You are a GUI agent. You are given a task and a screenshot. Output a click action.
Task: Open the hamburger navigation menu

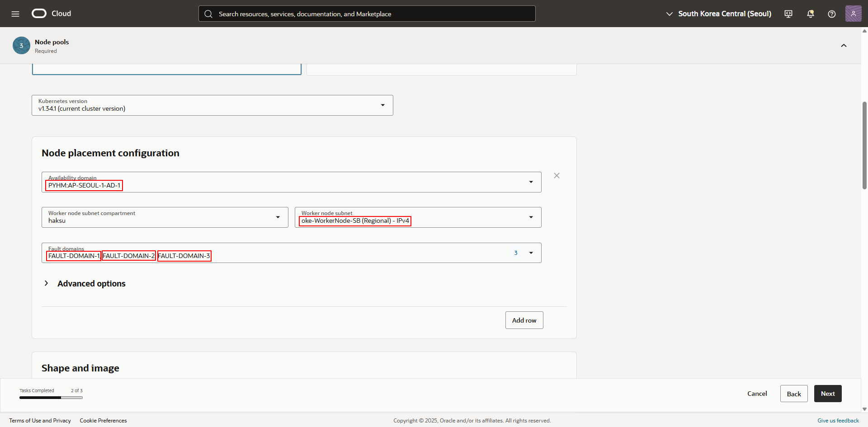15,14
